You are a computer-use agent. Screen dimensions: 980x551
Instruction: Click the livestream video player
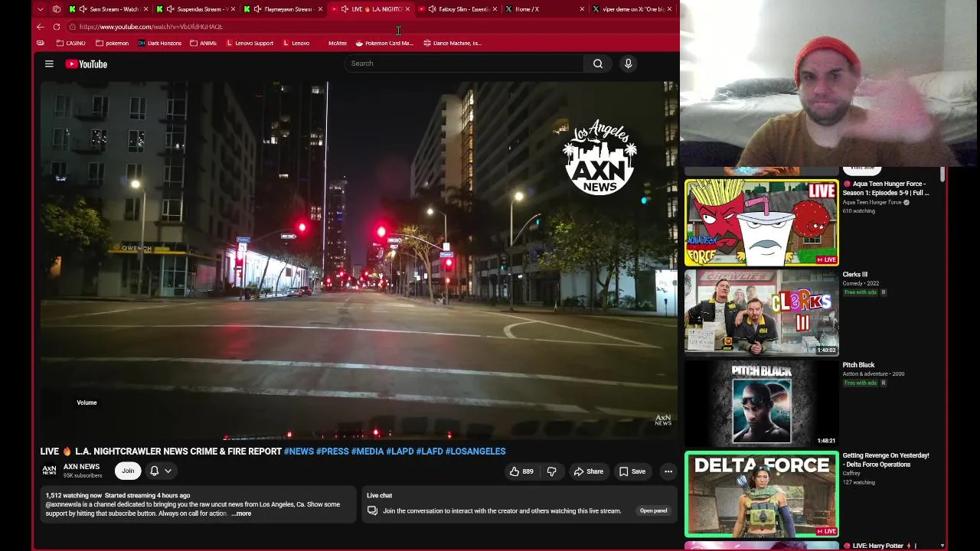pyautogui.click(x=358, y=260)
